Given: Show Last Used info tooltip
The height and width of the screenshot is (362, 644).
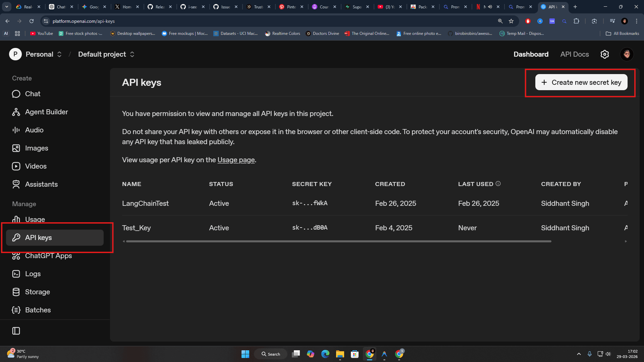Looking at the screenshot, I should (498, 183).
